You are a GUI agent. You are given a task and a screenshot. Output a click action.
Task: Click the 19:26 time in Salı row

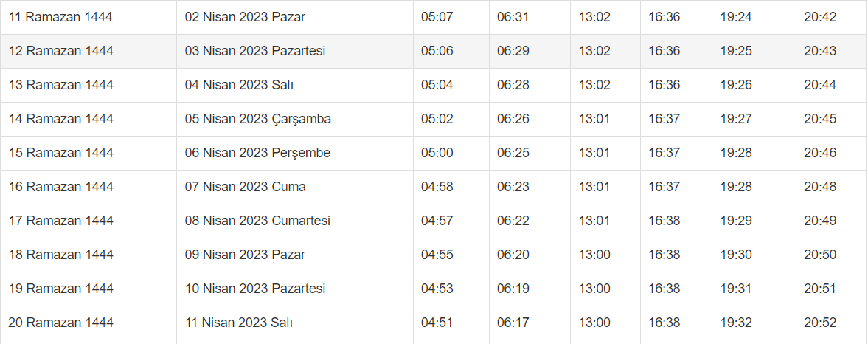pos(736,85)
